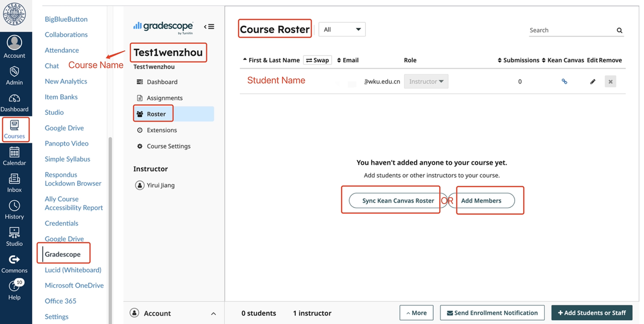
Task: Expand the Gradescope Account menu
Action: coord(174,313)
